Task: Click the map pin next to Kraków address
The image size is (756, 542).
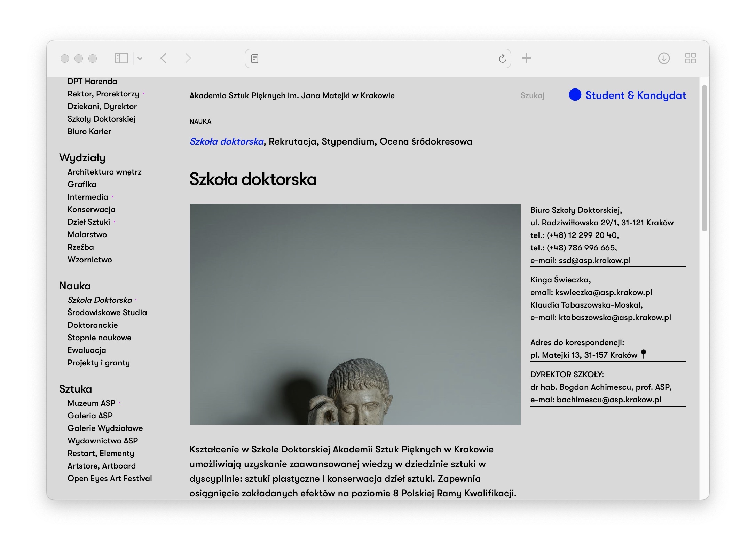Action: 644,354
